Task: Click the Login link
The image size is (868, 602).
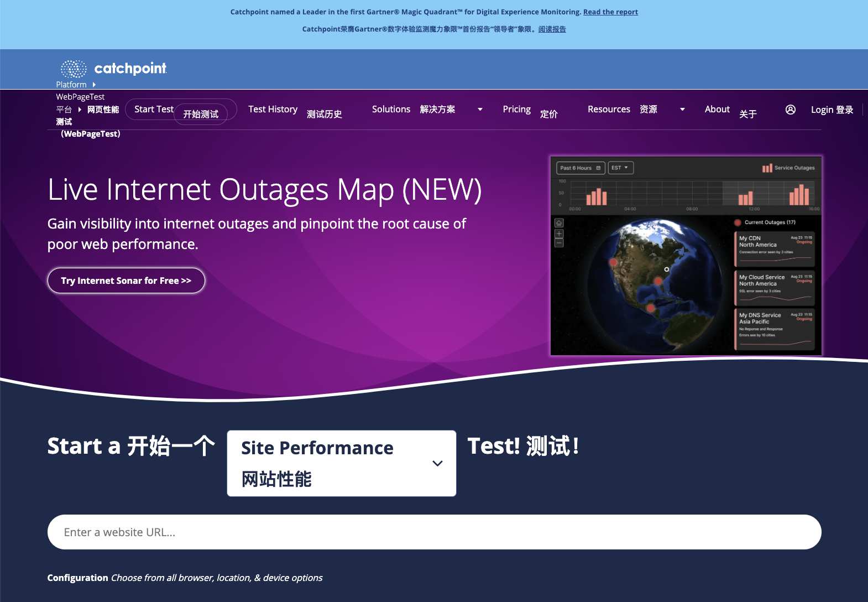Action: [832, 110]
